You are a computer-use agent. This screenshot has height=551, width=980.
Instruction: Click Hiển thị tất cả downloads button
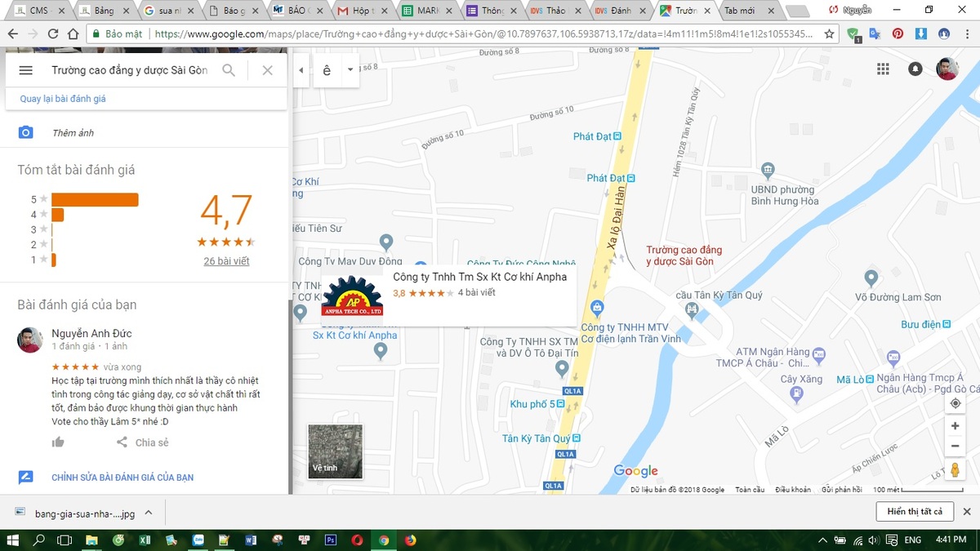click(915, 512)
